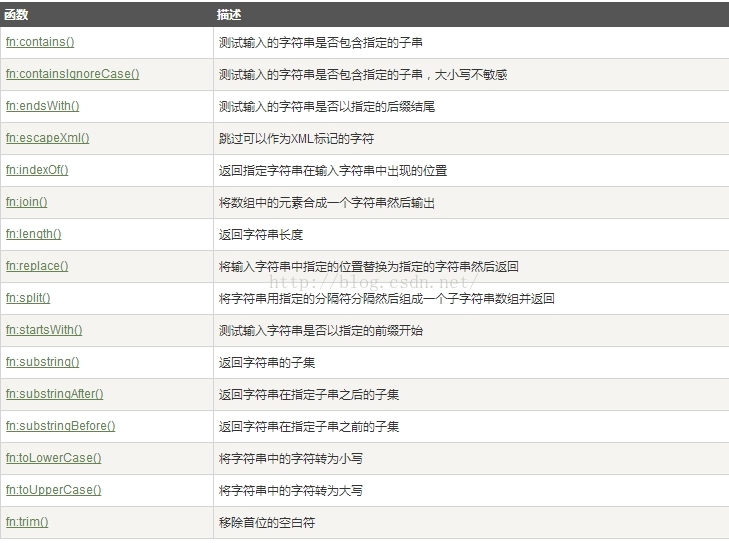The height and width of the screenshot is (543, 729).
Task: Click the fn:trim() link
Action: (x=27, y=522)
